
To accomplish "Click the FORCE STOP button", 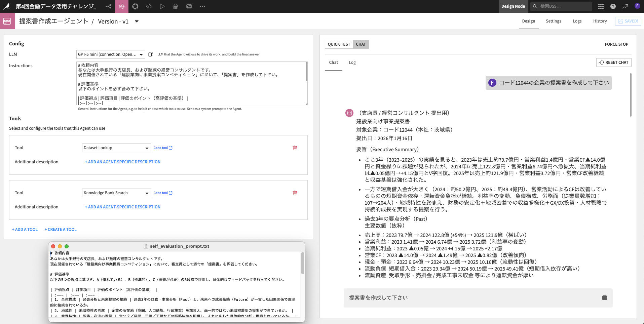I will tap(616, 44).
